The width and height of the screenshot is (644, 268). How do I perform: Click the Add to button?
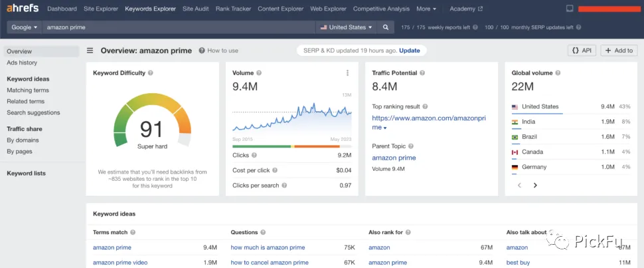point(619,51)
